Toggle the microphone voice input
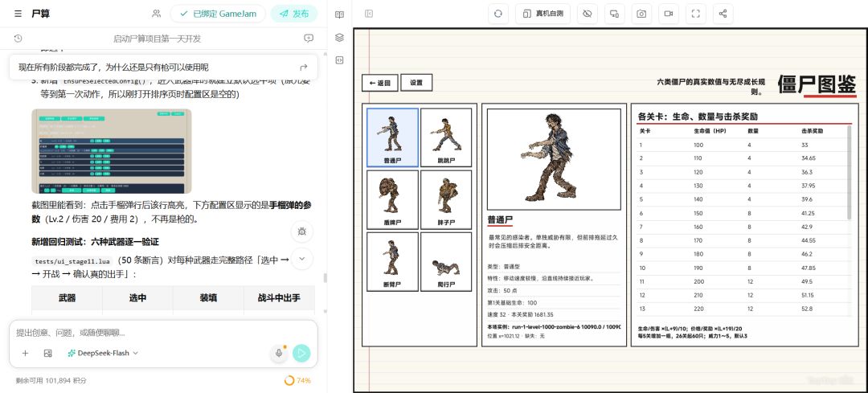The image size is (868, 393). (x=278, y=353)
